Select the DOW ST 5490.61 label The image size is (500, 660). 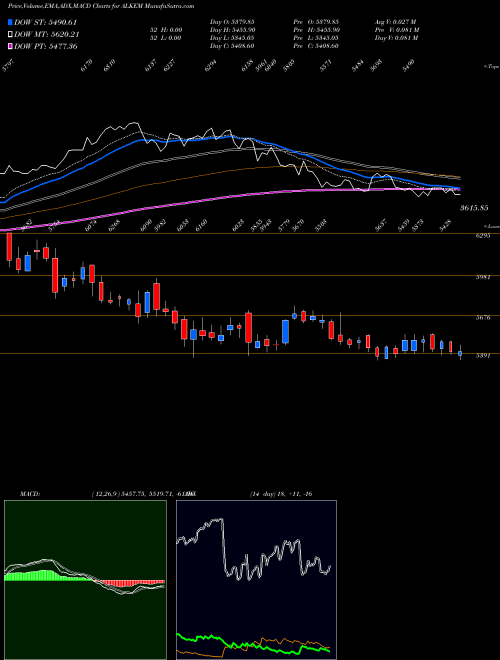[x=45, y=22]
